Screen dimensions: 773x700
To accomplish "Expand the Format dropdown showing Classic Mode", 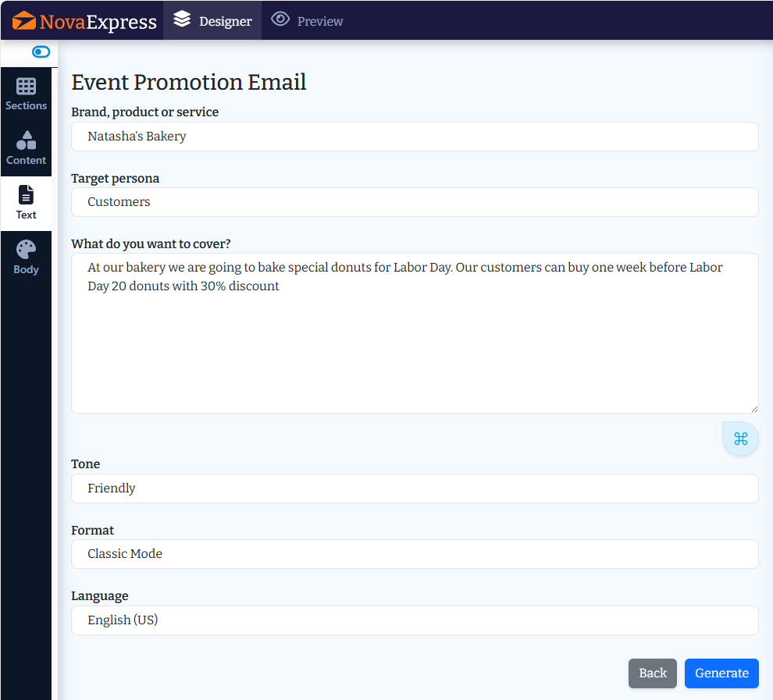I will point(415,554).
